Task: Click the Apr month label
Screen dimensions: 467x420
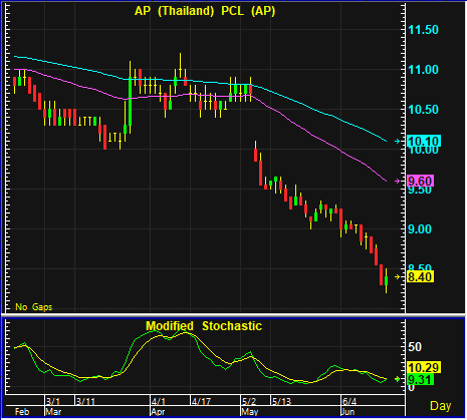Action: (158, 412)
